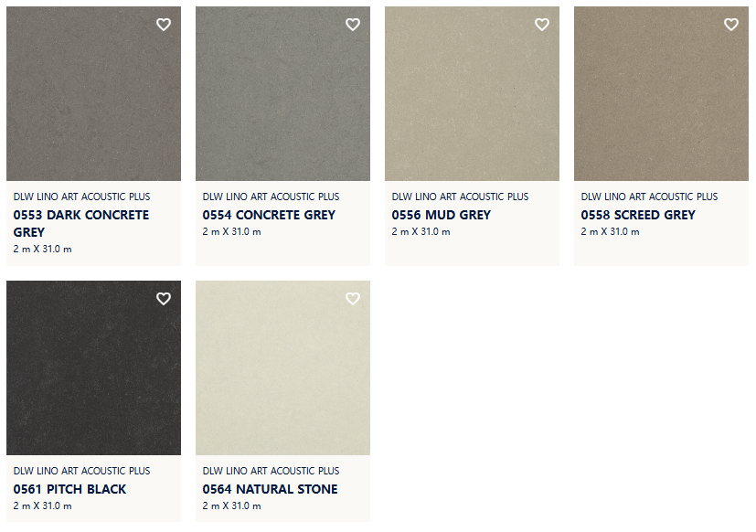Select the 0561 Pitch Black swatch image

tap(93, 368)
